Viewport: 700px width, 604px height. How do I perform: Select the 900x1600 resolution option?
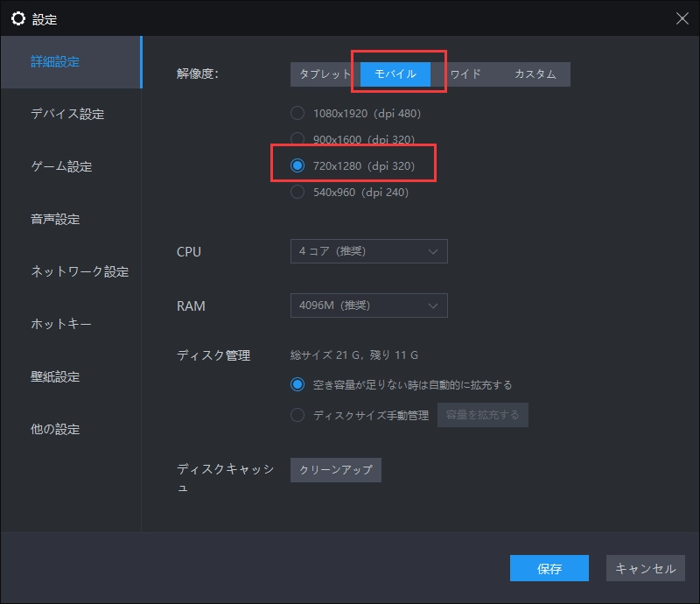(297, 139)
